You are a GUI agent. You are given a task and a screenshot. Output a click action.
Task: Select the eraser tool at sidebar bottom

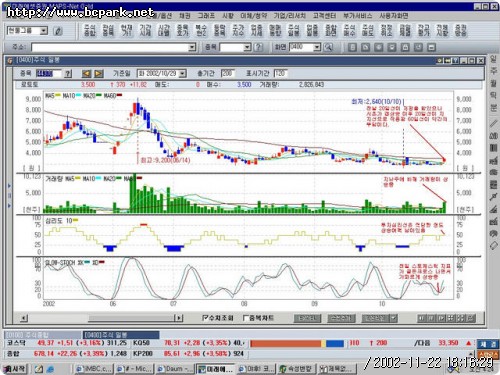tap(494, 246)
